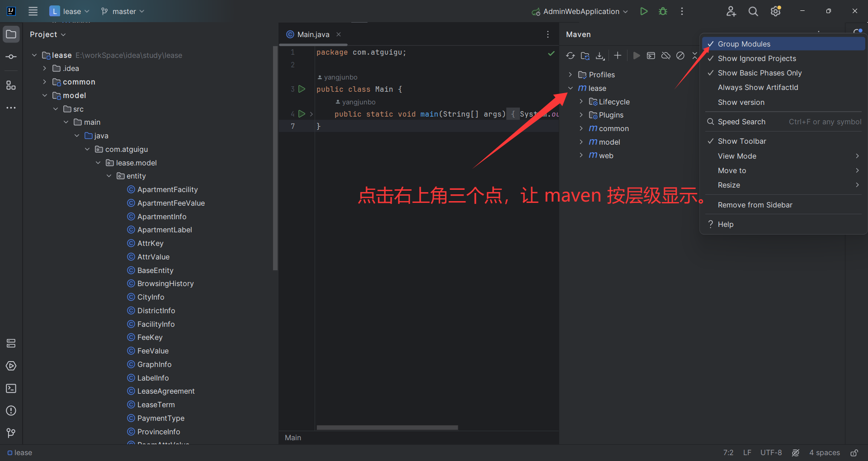
Task: Uncheck Show Basic Phases Only option
Action: [x=783, y=73]
